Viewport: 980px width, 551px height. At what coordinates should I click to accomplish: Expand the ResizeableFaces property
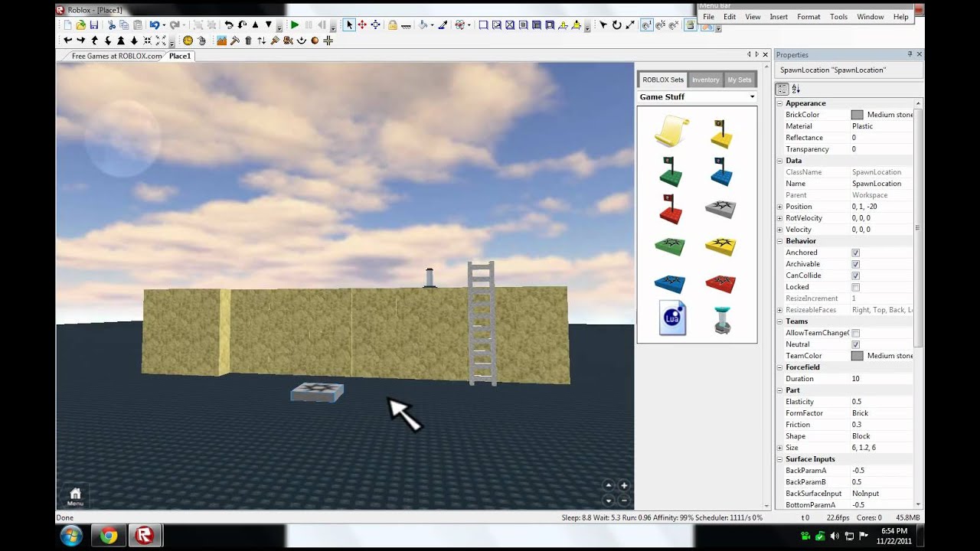tap(780, 310)
